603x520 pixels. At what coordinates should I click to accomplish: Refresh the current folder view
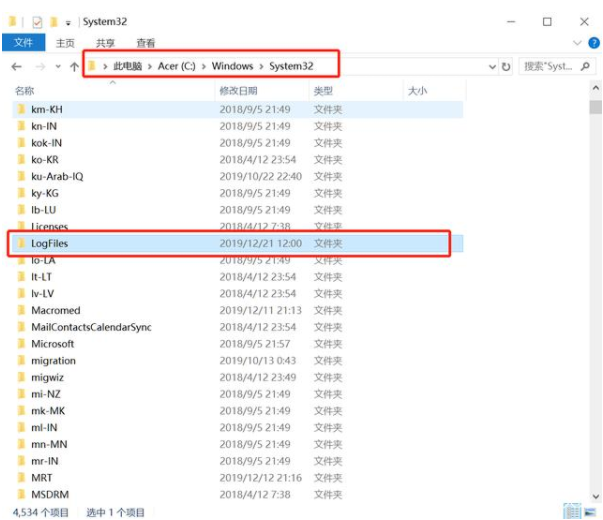[x=506, y=66]
